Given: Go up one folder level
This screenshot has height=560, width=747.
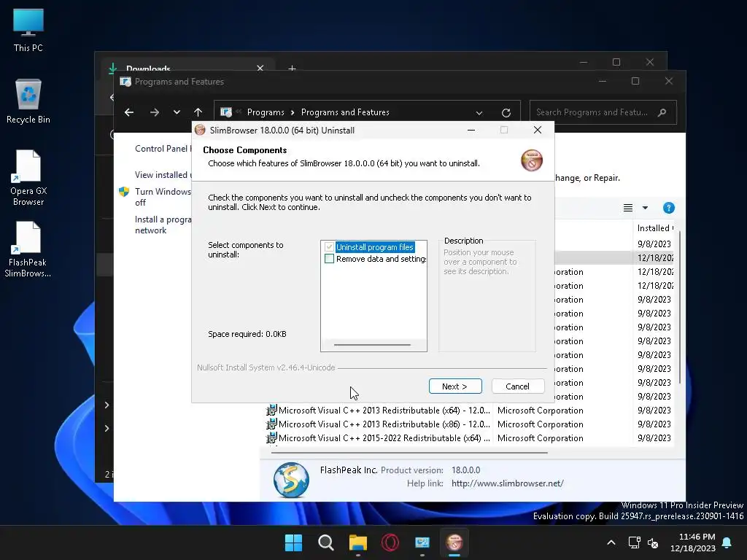Looking at the screenshot, I should pyautogui.click(x=198, y=112).
